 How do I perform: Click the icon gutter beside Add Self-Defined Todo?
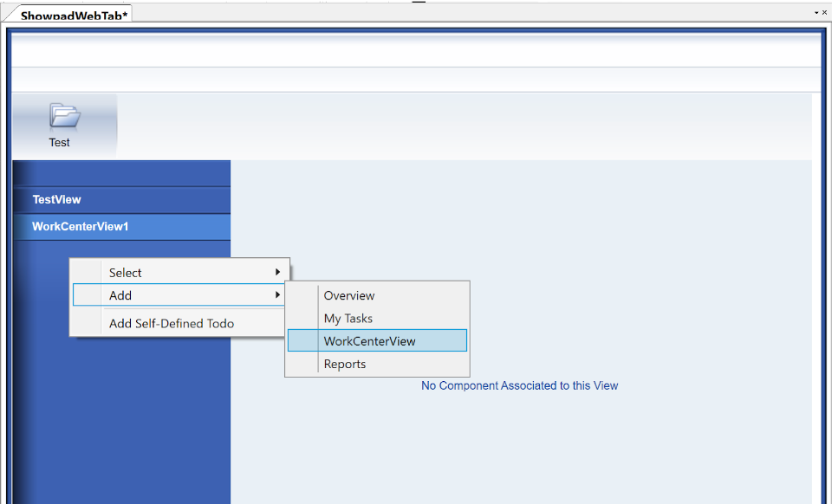(x=87, y=324)
